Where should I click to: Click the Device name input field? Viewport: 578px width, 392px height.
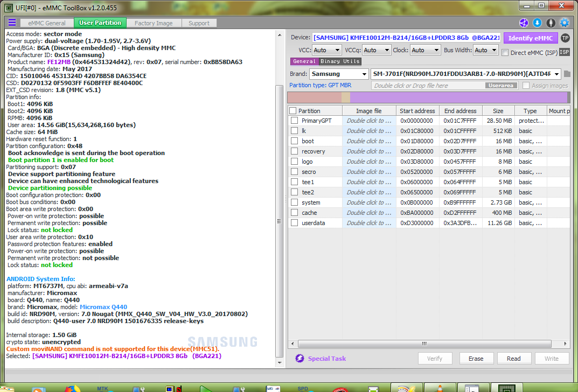click(406, 38)
